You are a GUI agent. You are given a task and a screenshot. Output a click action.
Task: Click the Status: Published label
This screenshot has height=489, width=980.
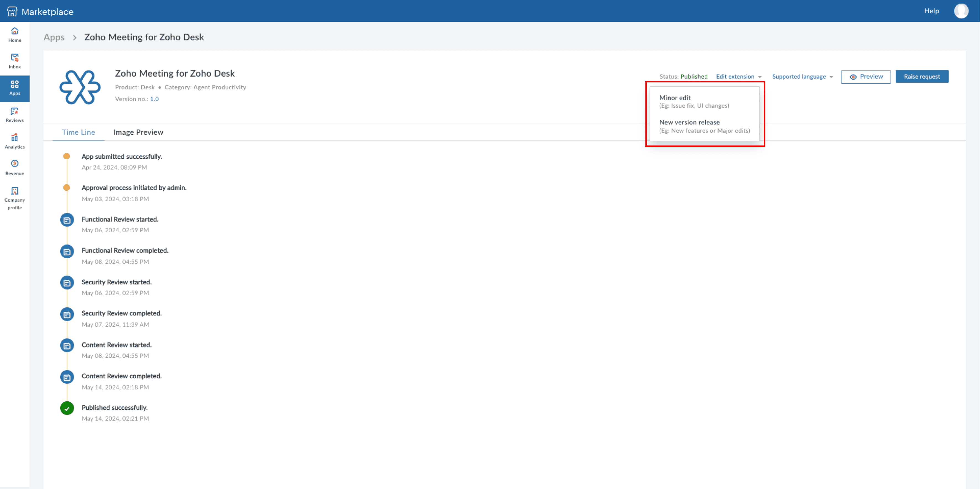tap(683, 77)
